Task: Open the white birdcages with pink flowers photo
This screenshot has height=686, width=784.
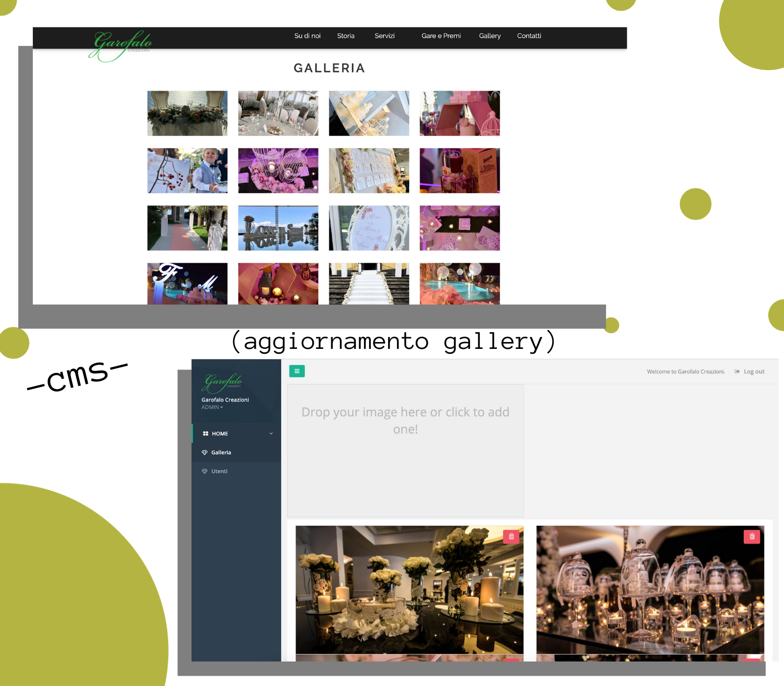Action: pyautogui.click(x=278, y=171)
